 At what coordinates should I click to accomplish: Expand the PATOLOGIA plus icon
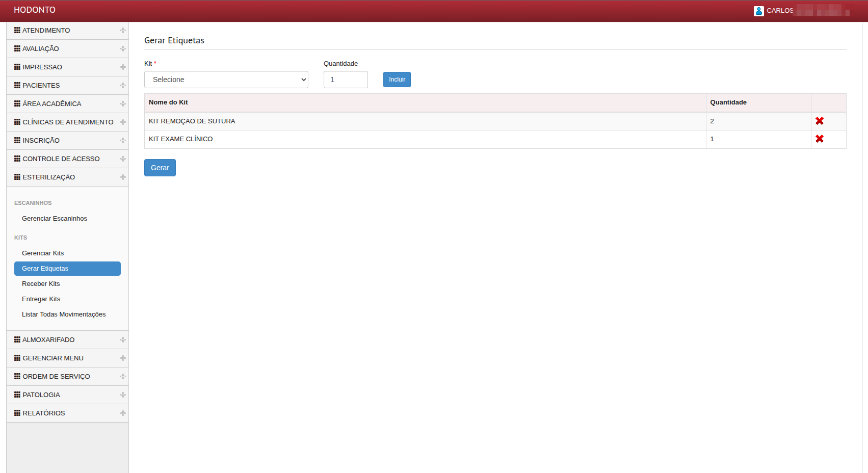tap(123, 395)
